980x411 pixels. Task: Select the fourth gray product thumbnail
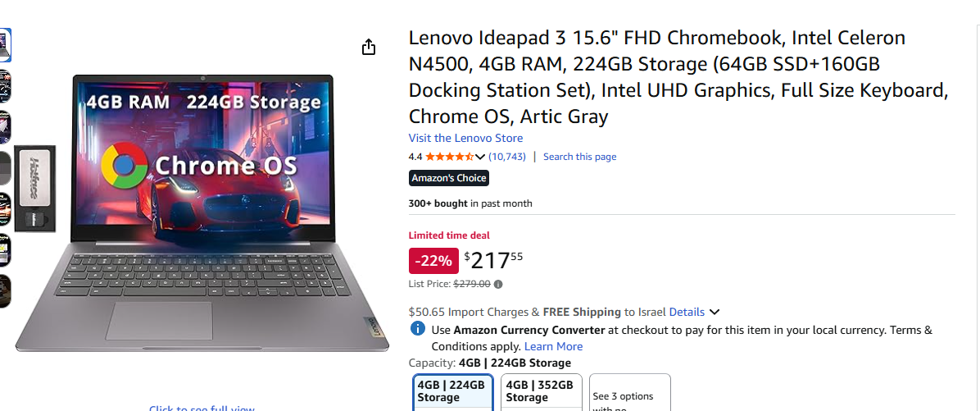4,168
